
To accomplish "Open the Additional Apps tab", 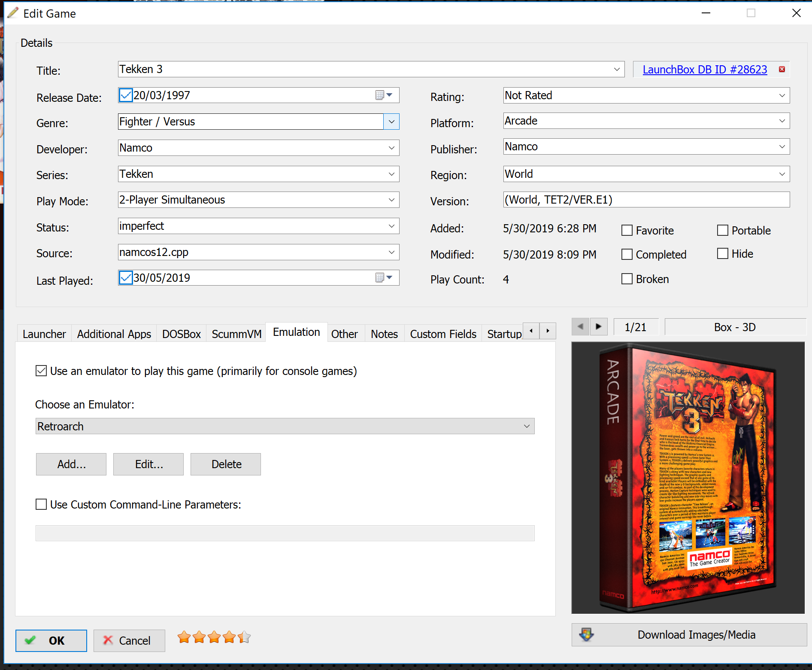I will point(114,334).
